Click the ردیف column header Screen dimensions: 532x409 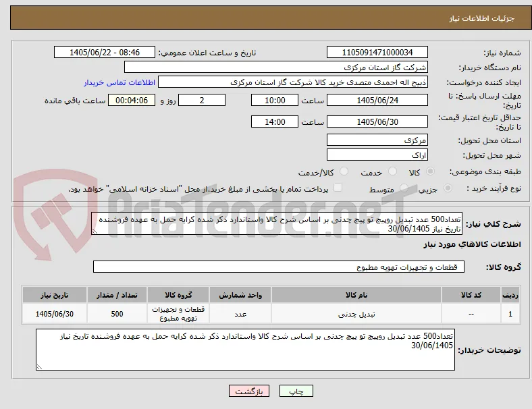point(510,295)
